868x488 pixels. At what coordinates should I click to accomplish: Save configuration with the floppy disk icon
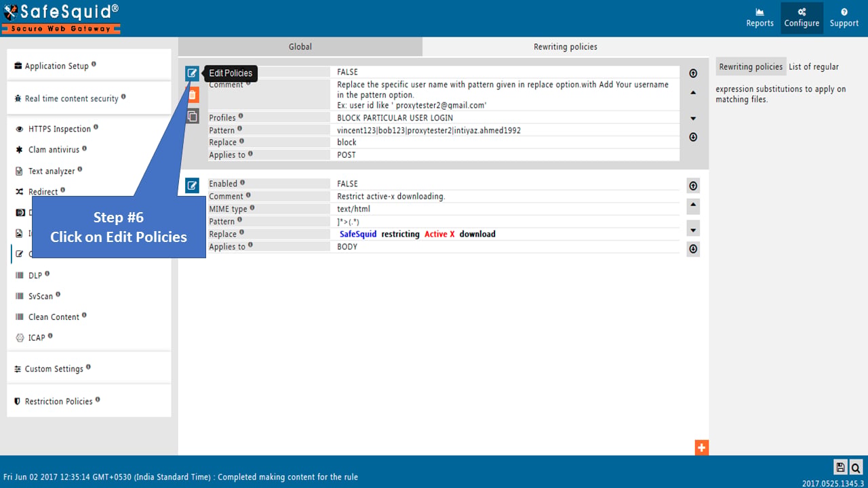[840, 467]
